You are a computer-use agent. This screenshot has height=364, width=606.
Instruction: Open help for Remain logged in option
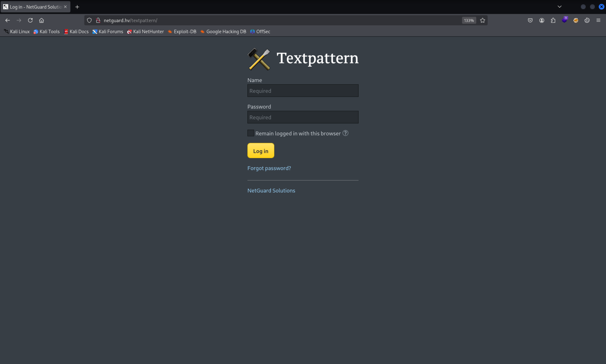click(345, 133)
